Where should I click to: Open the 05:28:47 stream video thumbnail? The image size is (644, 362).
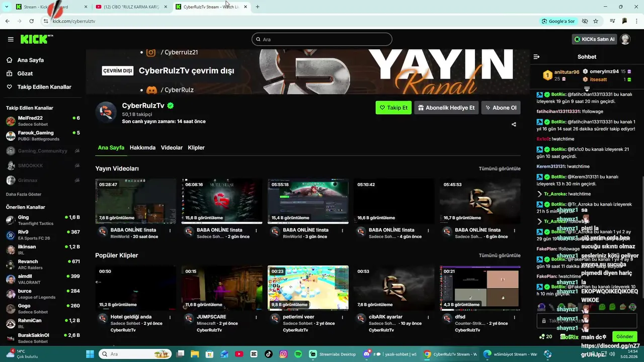click(x=136, y=201)
